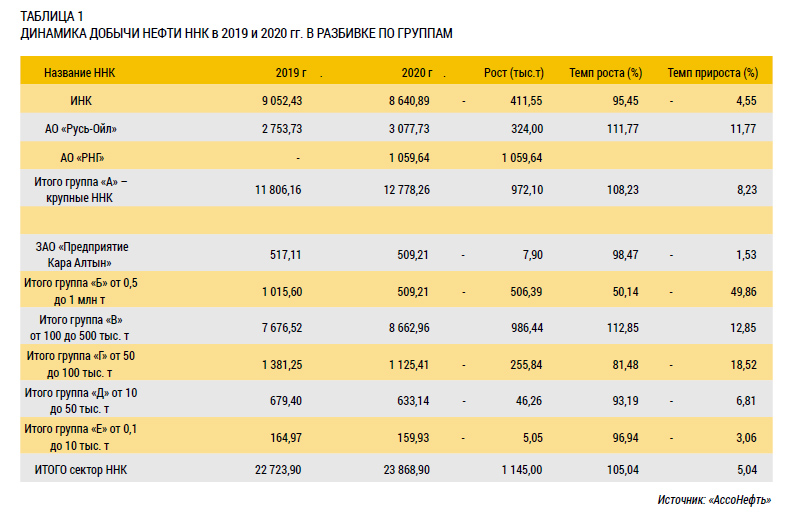Click the source note 'Источник: «АссоНефть»'
Image resolution: width=794 pixels, height=512 pixels.
[714, 500]
